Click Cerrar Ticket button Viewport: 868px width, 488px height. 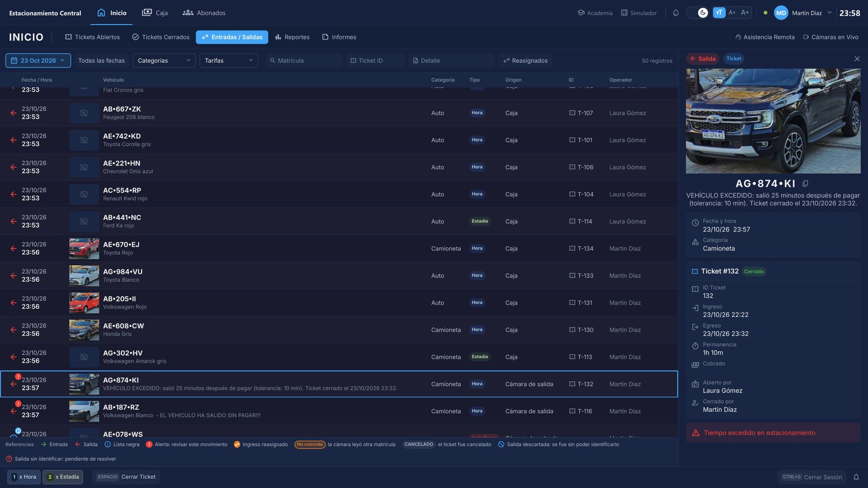(126, 477)
